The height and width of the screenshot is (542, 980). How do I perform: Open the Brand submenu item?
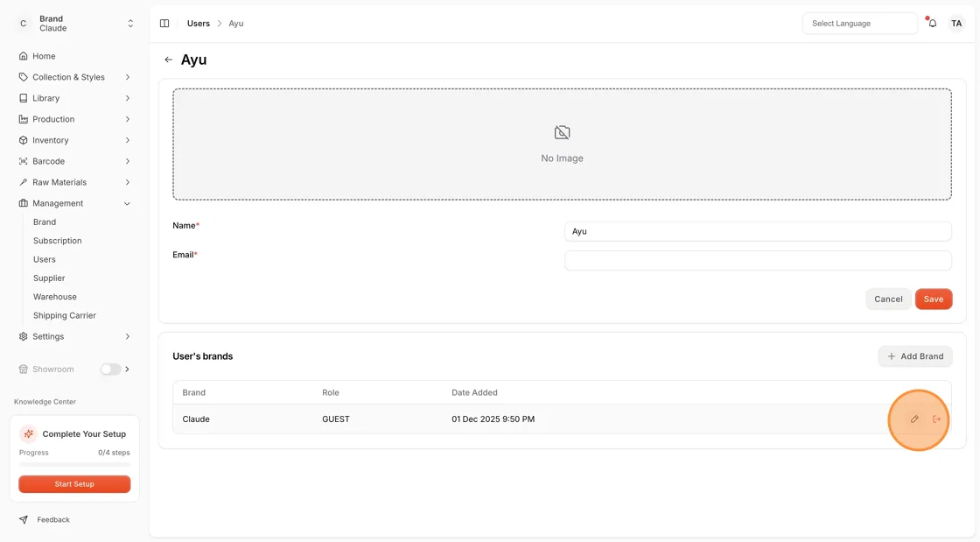point(45,222)
